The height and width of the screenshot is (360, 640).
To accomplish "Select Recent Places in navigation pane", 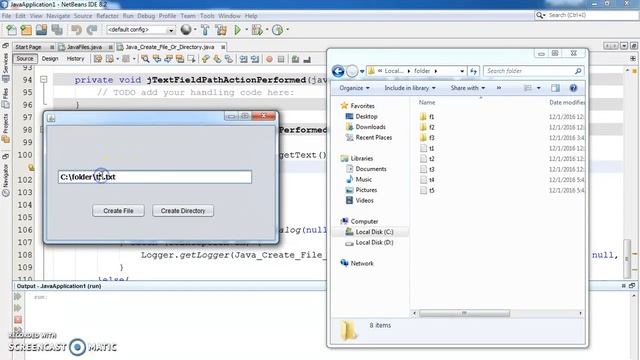I will (x=369, y=138).
